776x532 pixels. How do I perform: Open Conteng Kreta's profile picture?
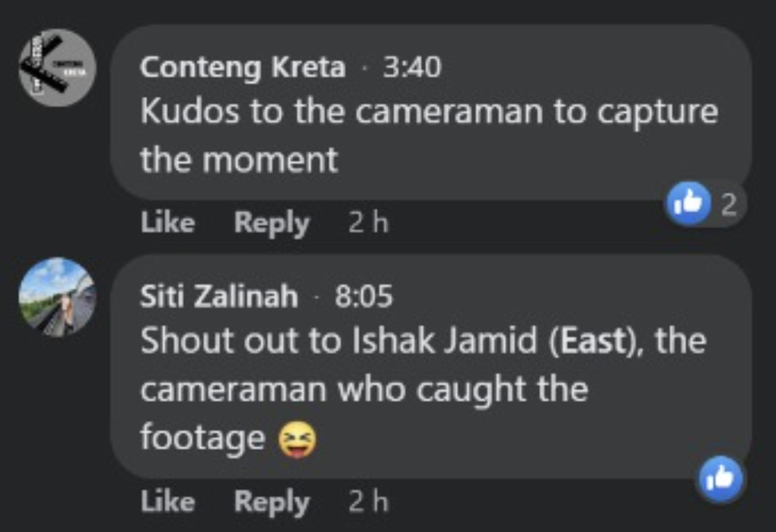[57, 68]
